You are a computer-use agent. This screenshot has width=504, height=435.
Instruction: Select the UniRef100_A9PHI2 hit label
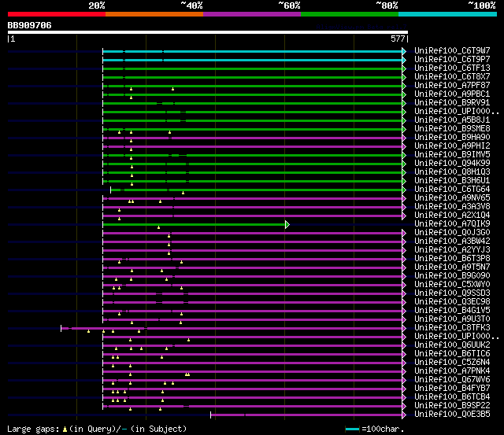[x=452, y=146]
